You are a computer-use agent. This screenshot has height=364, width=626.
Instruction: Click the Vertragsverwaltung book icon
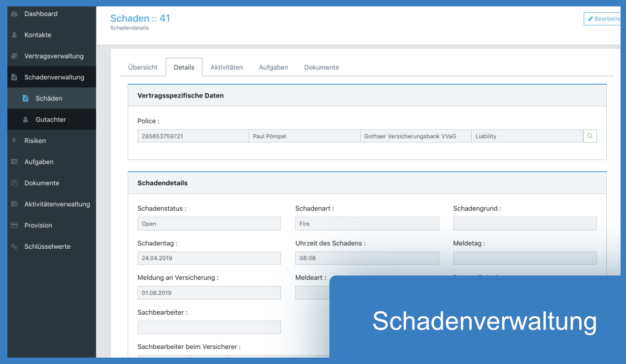tap(14, 56)
